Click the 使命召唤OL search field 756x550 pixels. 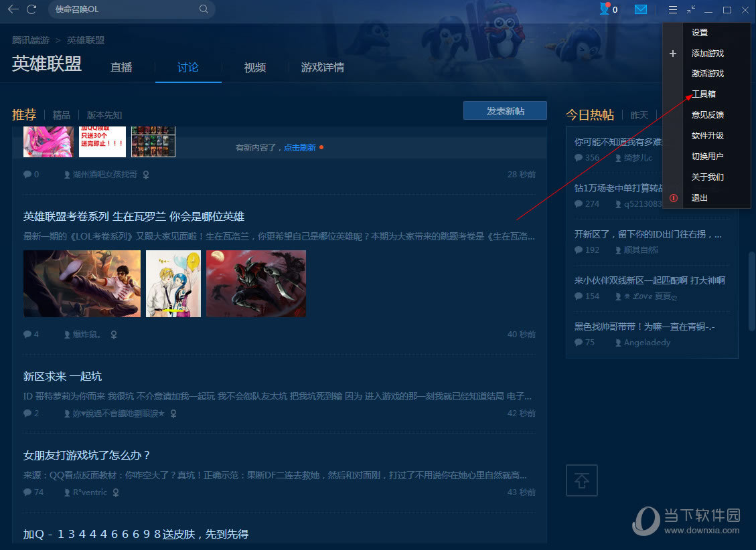tap(125, 9)
